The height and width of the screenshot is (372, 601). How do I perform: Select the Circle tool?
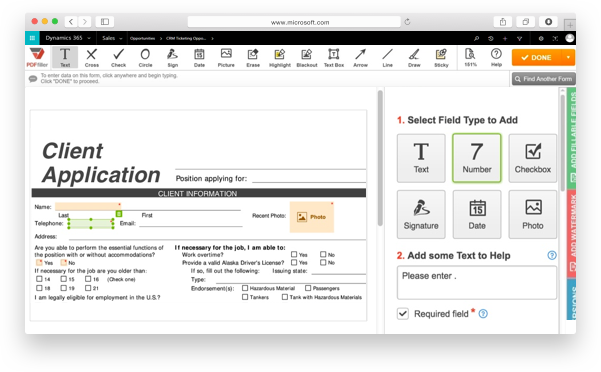click(x=145, y=57)
